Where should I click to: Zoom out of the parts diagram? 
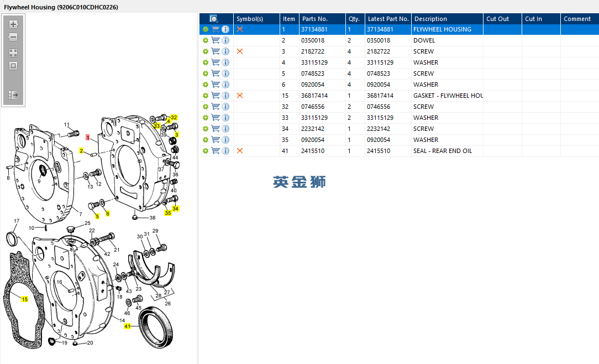13,38
